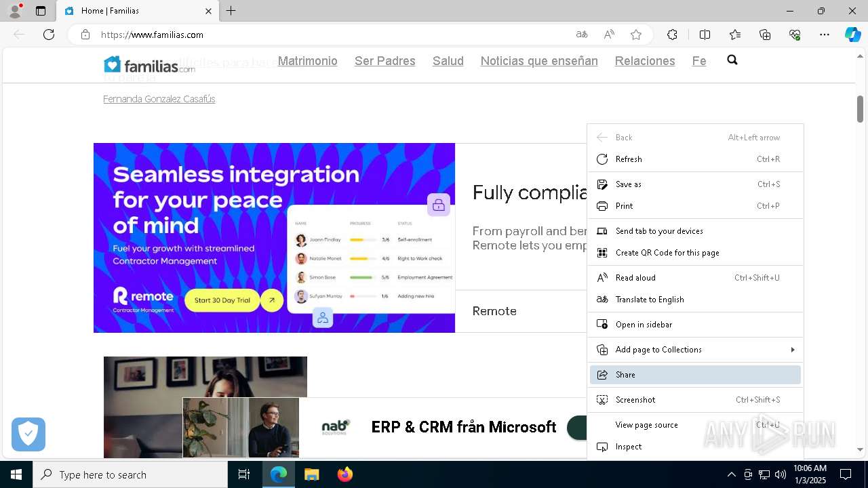
Task: Open the Salud navigation link
Action: (448, 61)
